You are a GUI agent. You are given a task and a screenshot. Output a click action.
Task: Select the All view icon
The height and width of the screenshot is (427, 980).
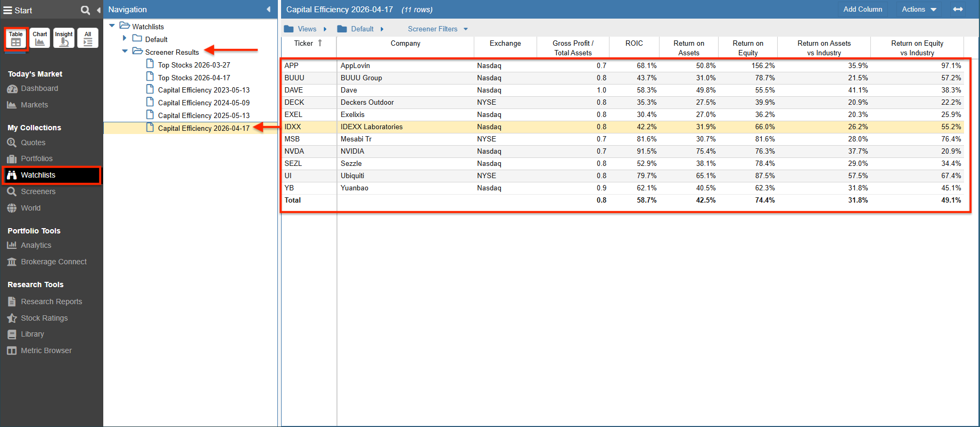pyautogui.click(x=88, y=38)
